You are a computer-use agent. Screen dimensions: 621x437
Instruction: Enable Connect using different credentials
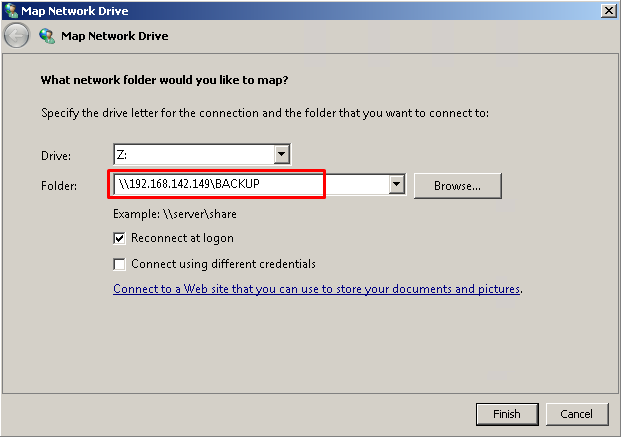[119, 264]
